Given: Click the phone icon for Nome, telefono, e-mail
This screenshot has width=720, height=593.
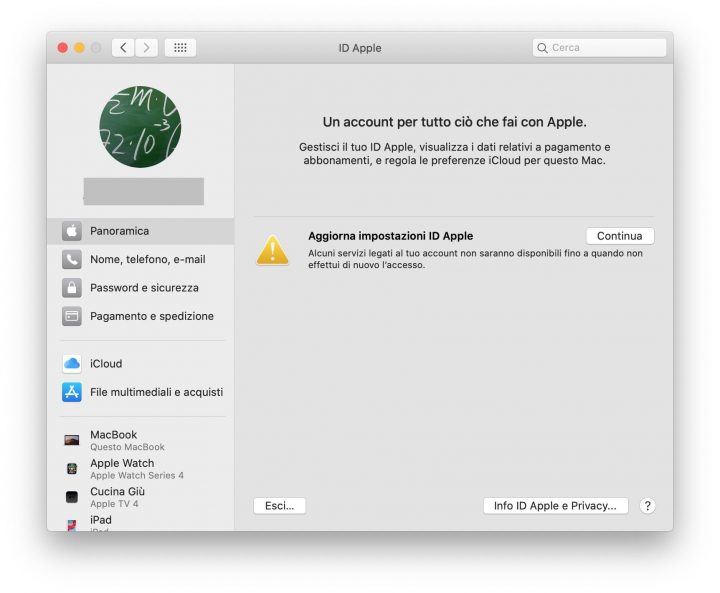Looking at the screenshot, I should 72,260.
